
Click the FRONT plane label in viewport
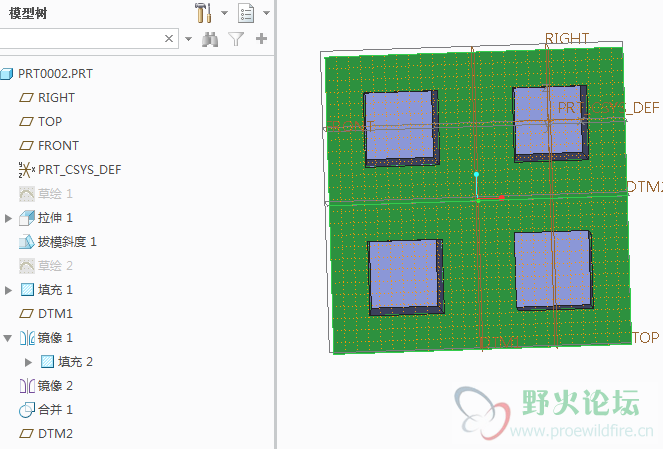coord(351,126)
